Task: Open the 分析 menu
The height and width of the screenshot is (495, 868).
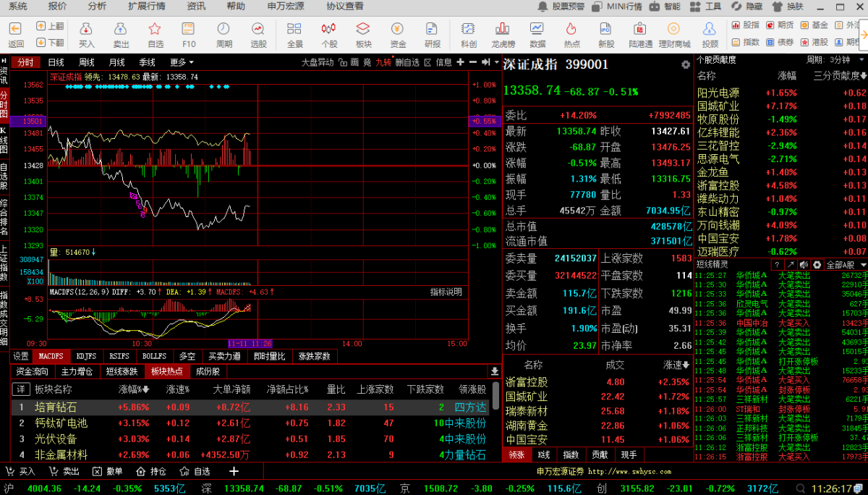Action: pyautogui.click(x=97, y=7)
